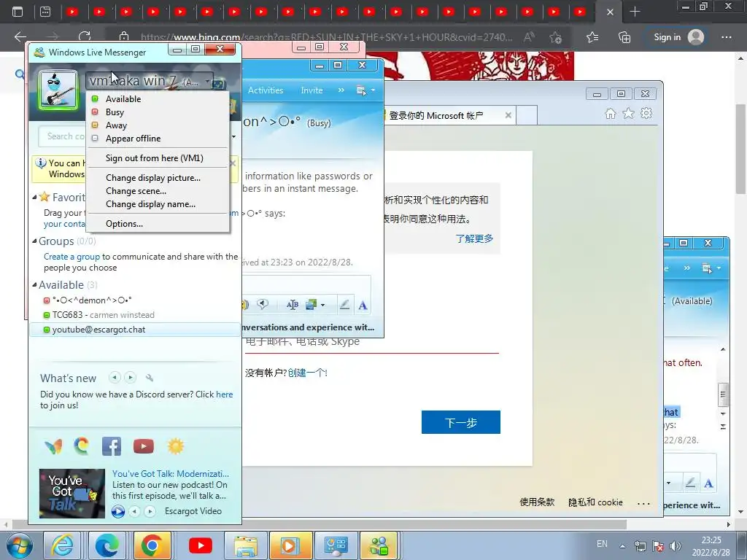Set status to Available

tap(123, 99)
